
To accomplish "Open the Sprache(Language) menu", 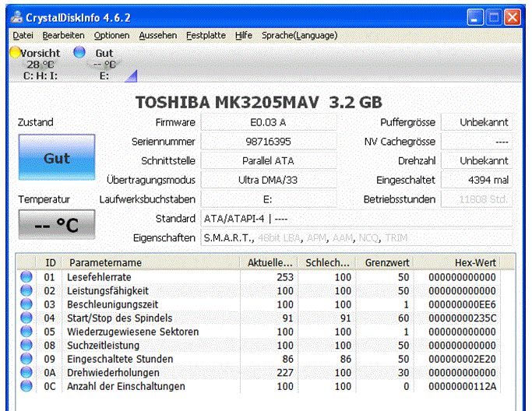I will click(x=288, y=35).
